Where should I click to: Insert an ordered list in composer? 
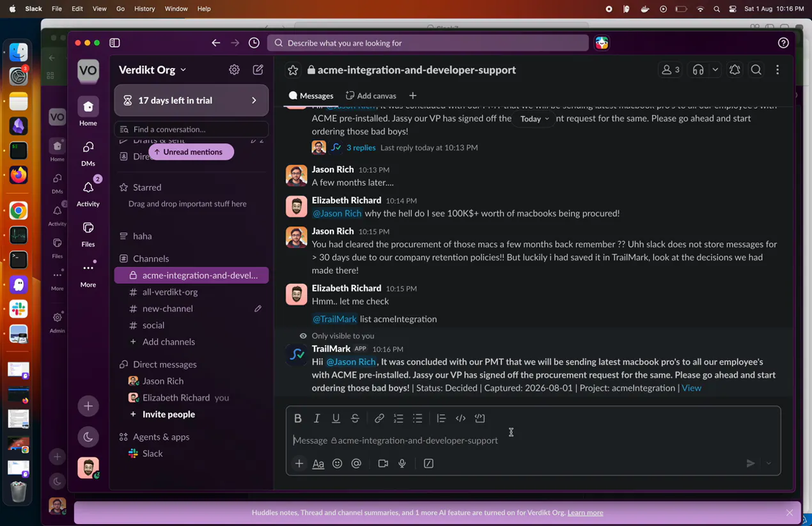click(x=398, y=419)
